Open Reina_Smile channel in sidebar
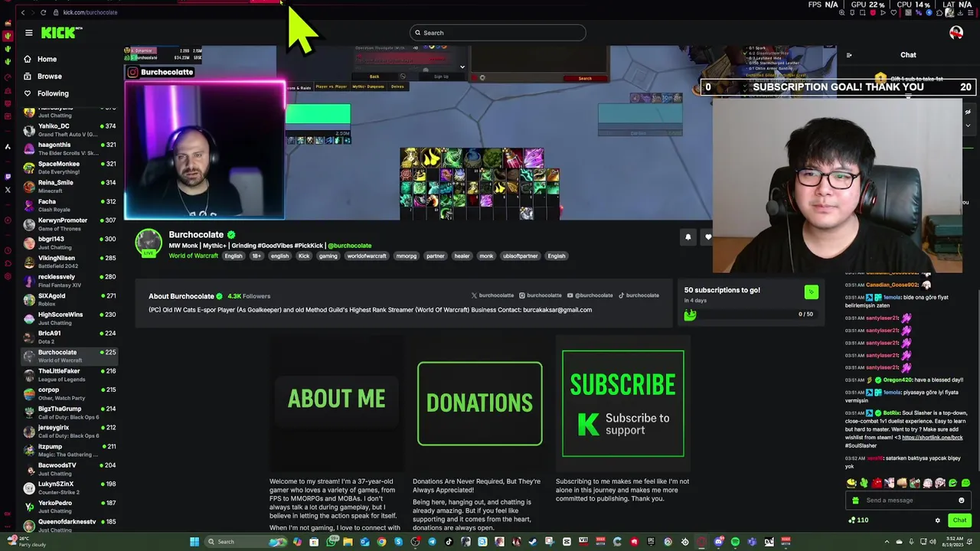The image size is (980, 551). 69,186
